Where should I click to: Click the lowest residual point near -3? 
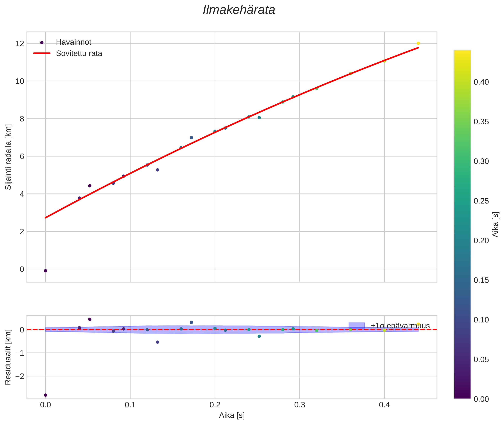coord(45,395)
